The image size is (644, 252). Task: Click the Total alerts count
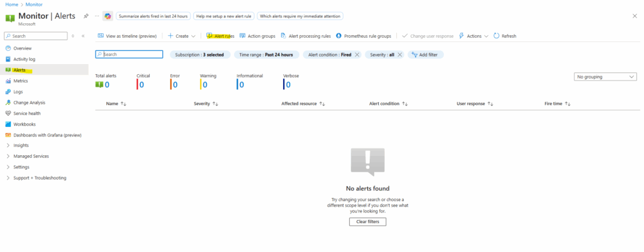[107, 85]
